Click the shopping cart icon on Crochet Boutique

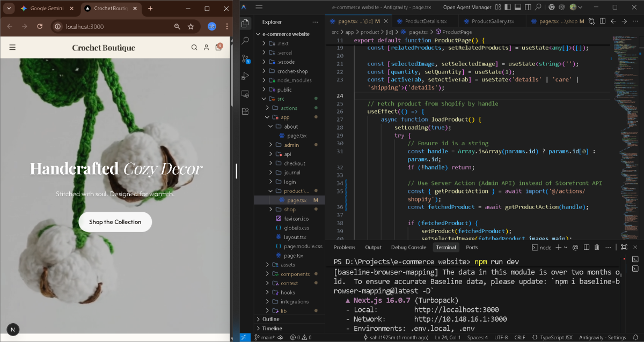coord(218,48)
